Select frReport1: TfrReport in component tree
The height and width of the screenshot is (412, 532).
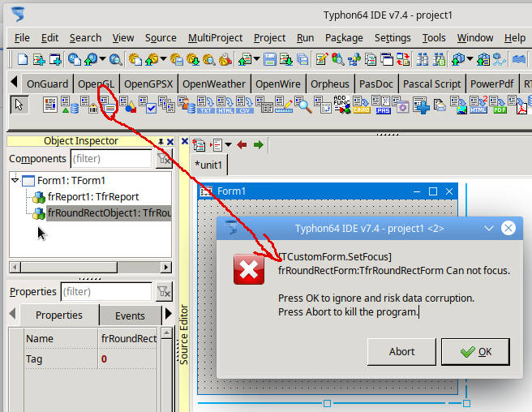pyautogui.click(x=93, y=197)
